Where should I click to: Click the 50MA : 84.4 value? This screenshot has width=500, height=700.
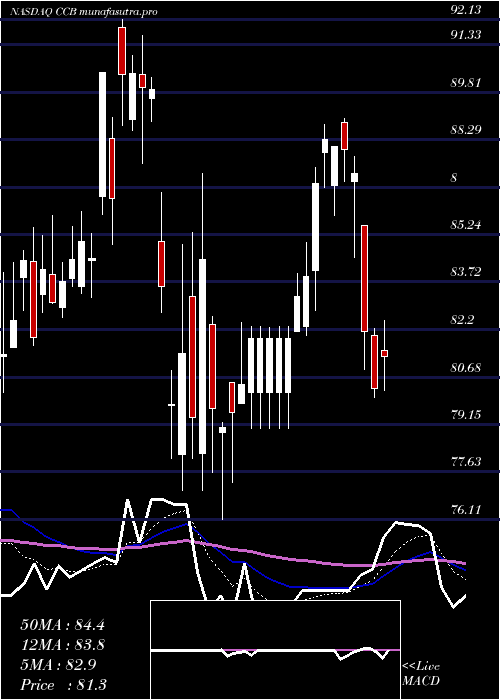(62, 625)
